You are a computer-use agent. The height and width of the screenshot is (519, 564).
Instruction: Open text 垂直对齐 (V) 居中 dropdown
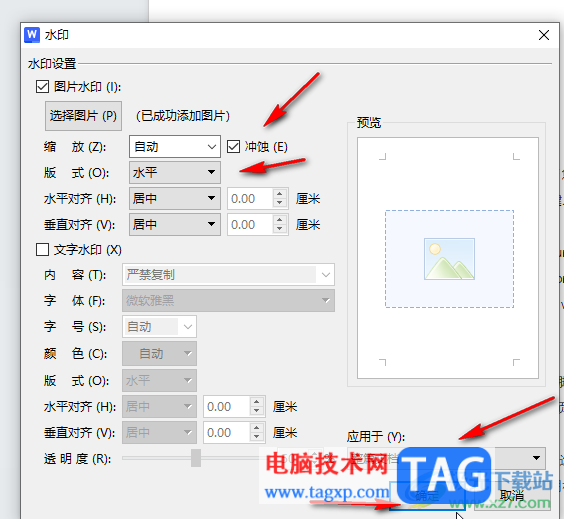pyautogui.click(x=159, y=432)
